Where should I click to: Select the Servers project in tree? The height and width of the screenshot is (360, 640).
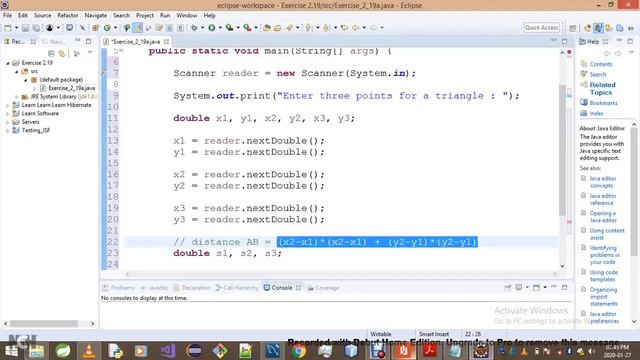pos(31,122)
